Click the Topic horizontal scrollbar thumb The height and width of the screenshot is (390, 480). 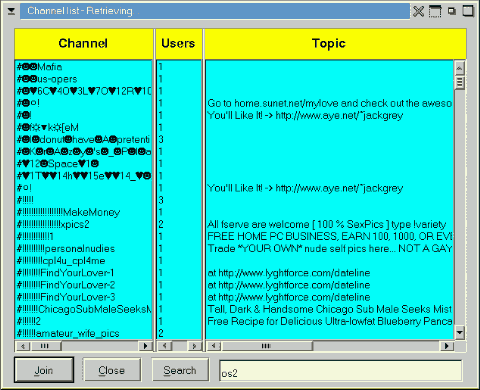click(x=267, y=346)
